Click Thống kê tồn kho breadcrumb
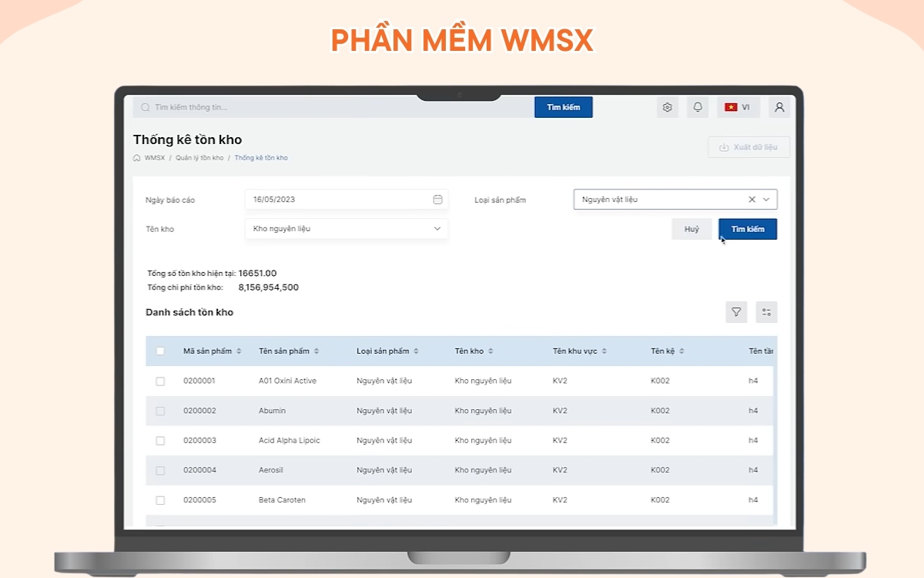The height and width of the screenshot is (578, 924). pyautogui.click(x=261, y=158)
